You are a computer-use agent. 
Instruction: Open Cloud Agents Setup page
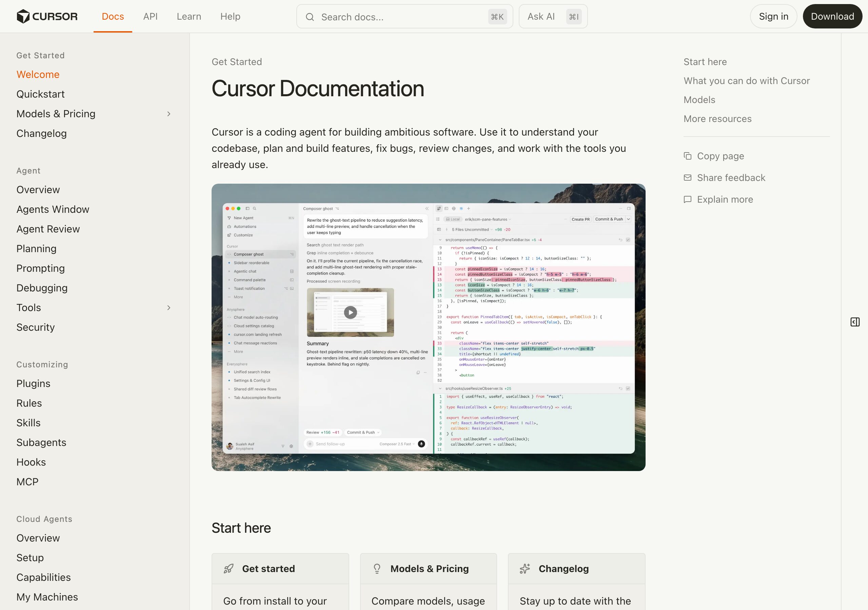coord(30,558)
